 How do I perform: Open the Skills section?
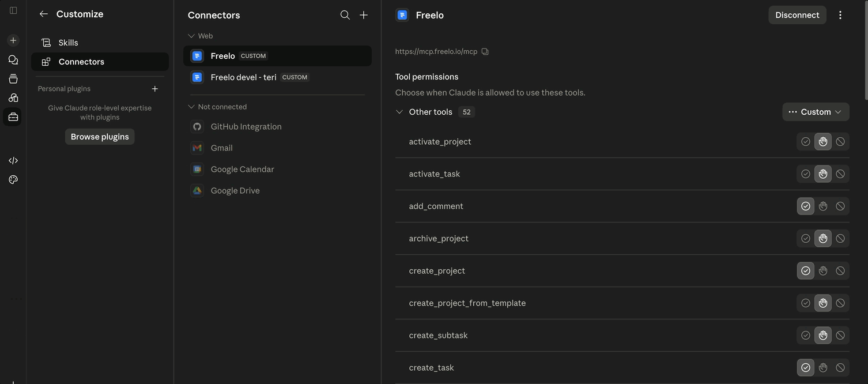pos(100,43)
